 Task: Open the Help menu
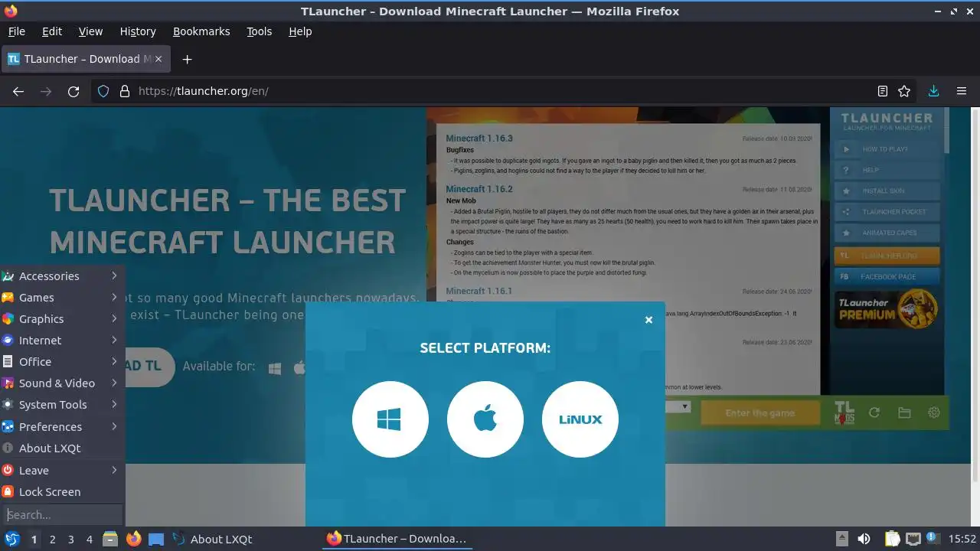tap(300, 31)
